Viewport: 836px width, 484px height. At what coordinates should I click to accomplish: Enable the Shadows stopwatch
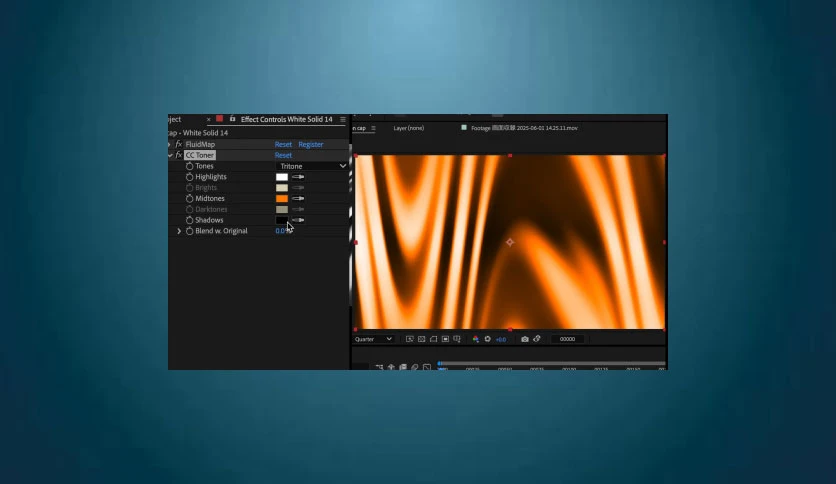[189, 220]
